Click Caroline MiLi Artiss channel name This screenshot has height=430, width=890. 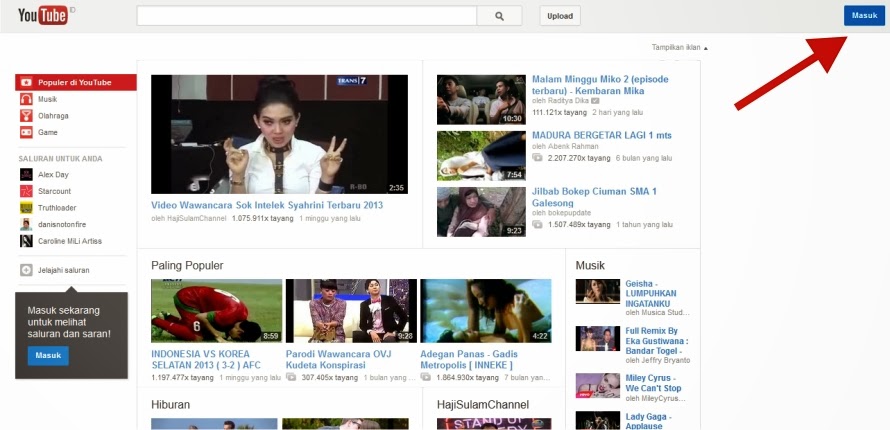coord(70,241)
